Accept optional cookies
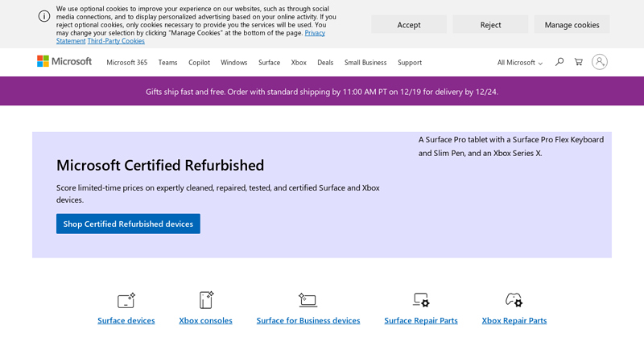Image resolution: width=644 pixels, height=362 pixels. point(409,25)
